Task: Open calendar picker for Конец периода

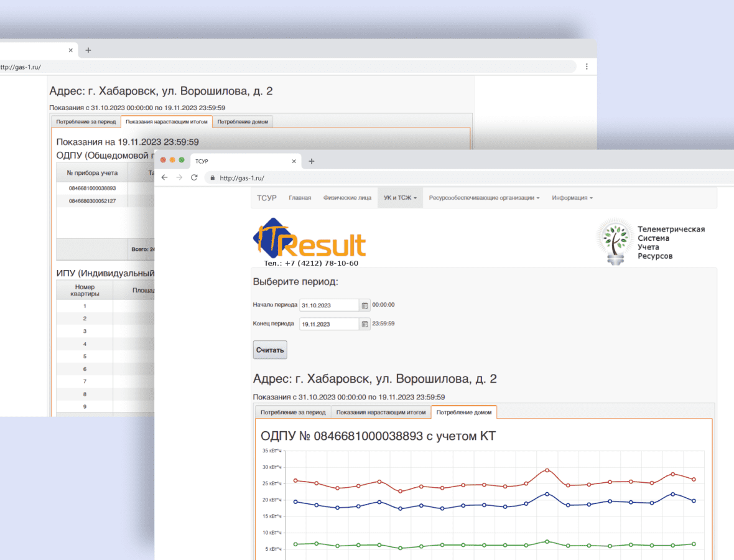Action: click(x=365, y=324)
